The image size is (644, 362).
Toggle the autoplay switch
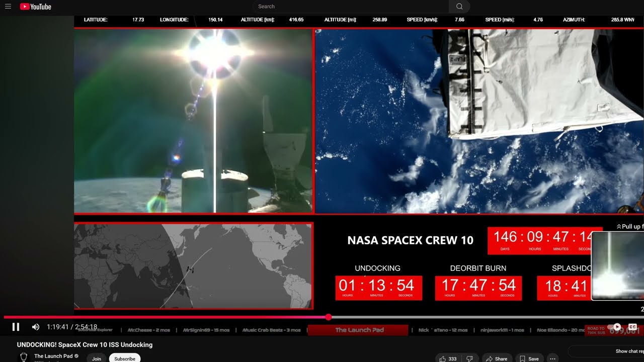[614, 327]
